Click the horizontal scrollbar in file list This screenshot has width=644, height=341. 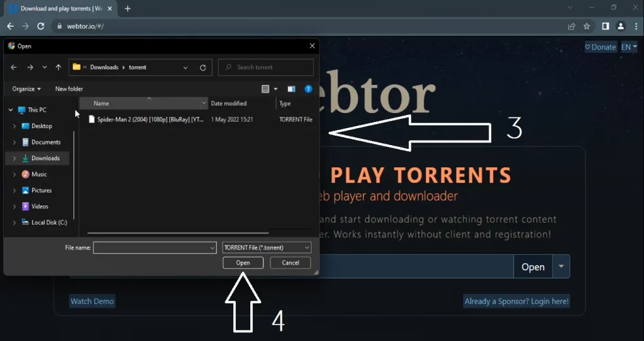click(x=178, y=232)
